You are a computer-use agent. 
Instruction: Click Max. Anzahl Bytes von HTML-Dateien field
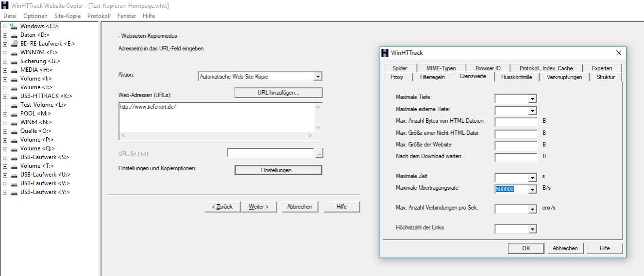[516, 122]
